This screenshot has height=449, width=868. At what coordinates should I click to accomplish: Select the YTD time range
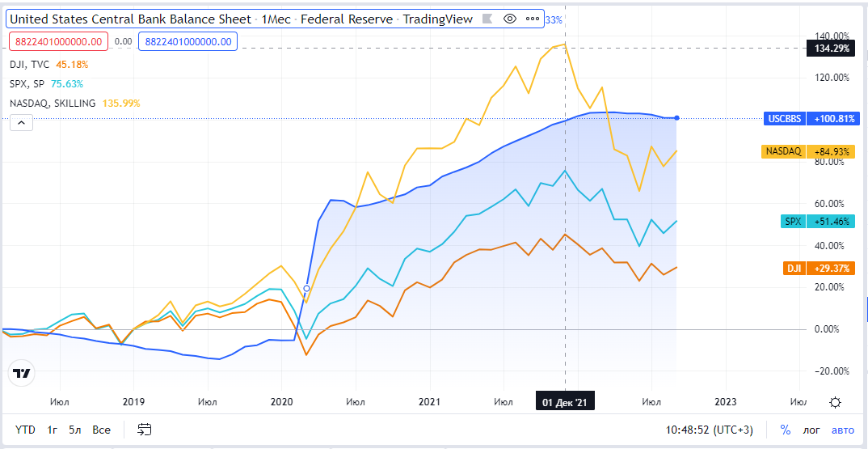25,430
